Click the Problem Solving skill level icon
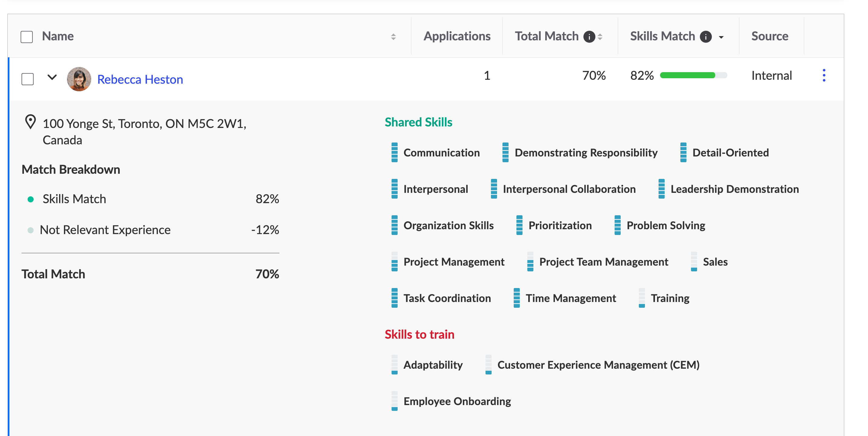Image resolution: width=868 pixels, height=436 pixels. pos(618,225)
